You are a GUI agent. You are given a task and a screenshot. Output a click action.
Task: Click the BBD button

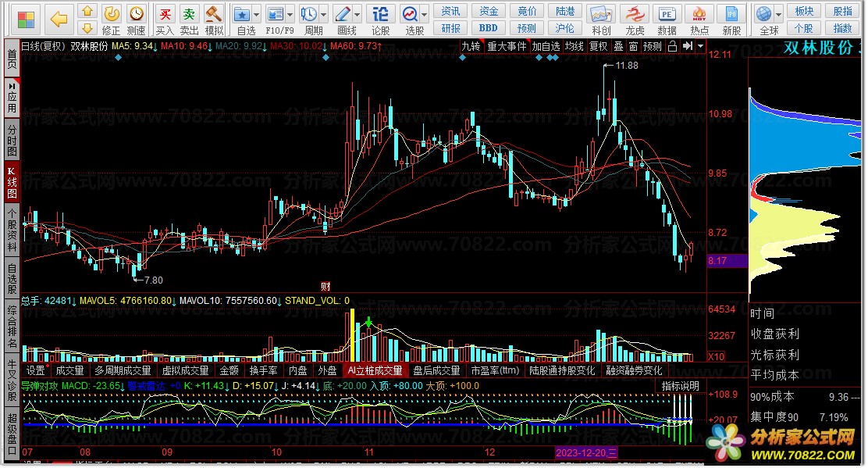[489, 28]
